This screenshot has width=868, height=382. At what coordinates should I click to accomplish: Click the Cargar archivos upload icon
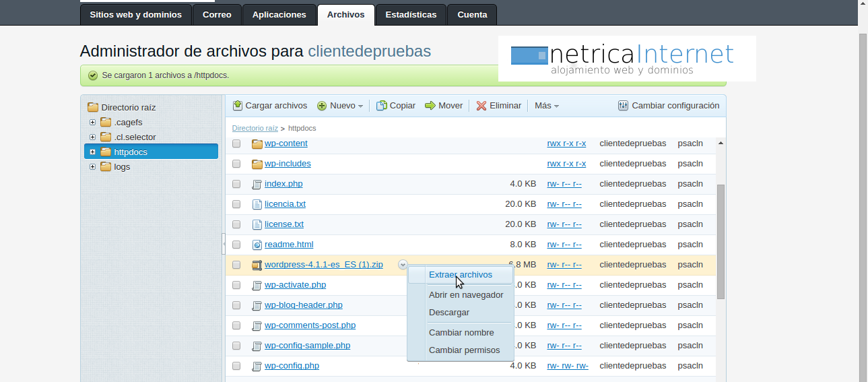[238, 106]
